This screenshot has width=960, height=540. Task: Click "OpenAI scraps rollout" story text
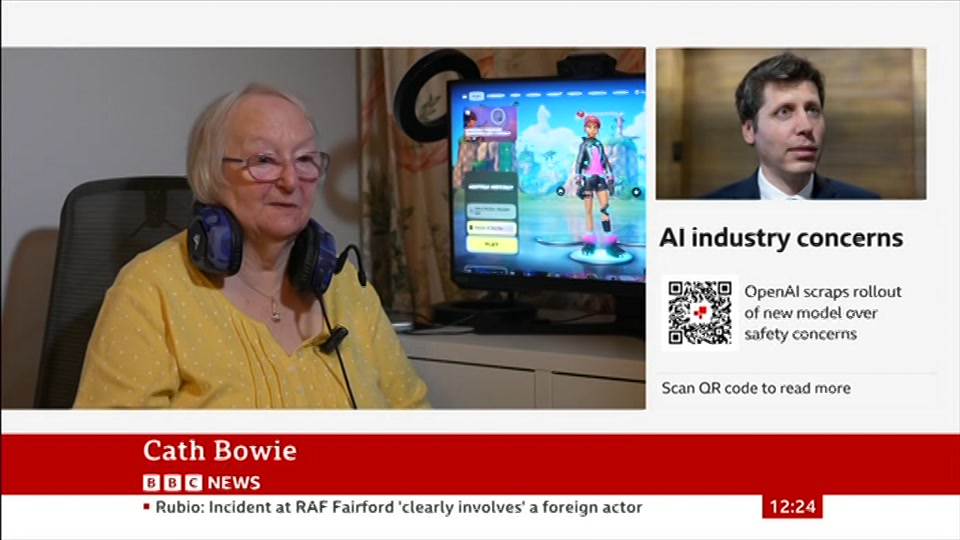coord(823,313)
